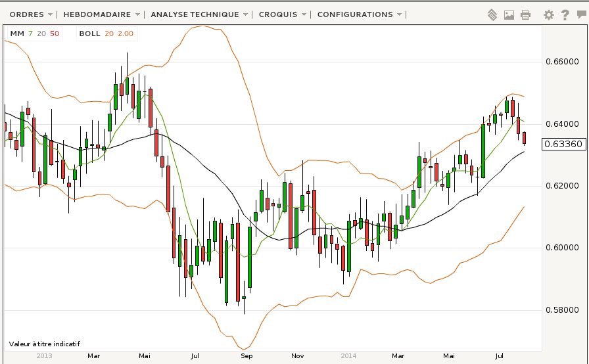Image resolution: width=589 pixels, height=364 pixels.
Task: Select the BOLL indicator label
Action: point(90,34)
